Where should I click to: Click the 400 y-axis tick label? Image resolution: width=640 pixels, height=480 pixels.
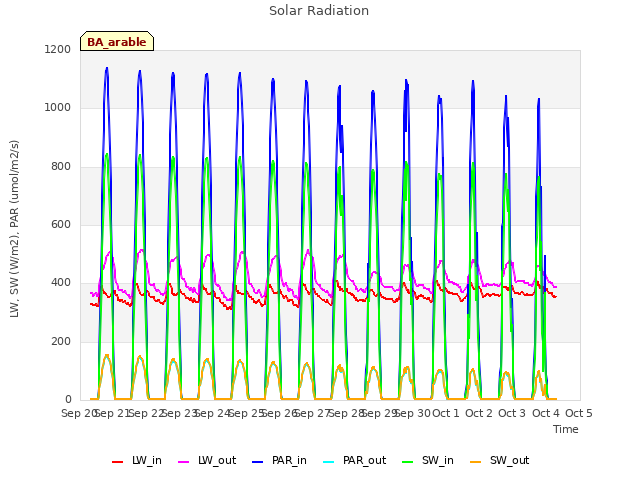click(x=61, y=283)
